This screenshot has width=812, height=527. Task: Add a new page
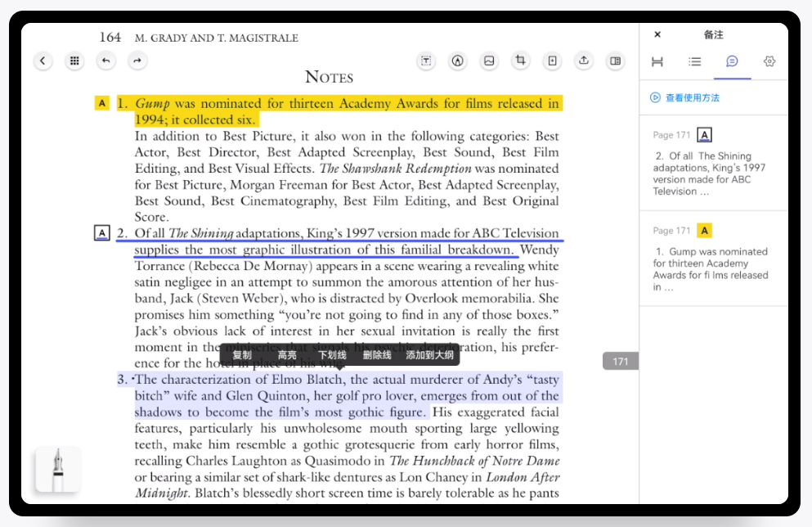click(553, 61)
